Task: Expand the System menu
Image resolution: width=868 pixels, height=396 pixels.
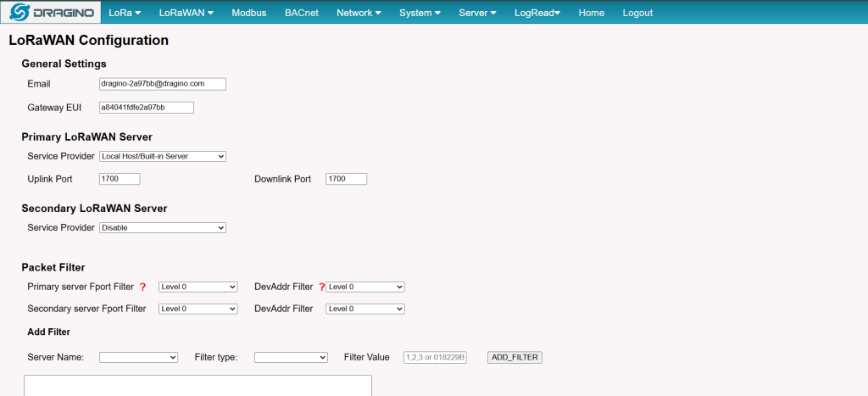Action: click(x=420, y=13)
